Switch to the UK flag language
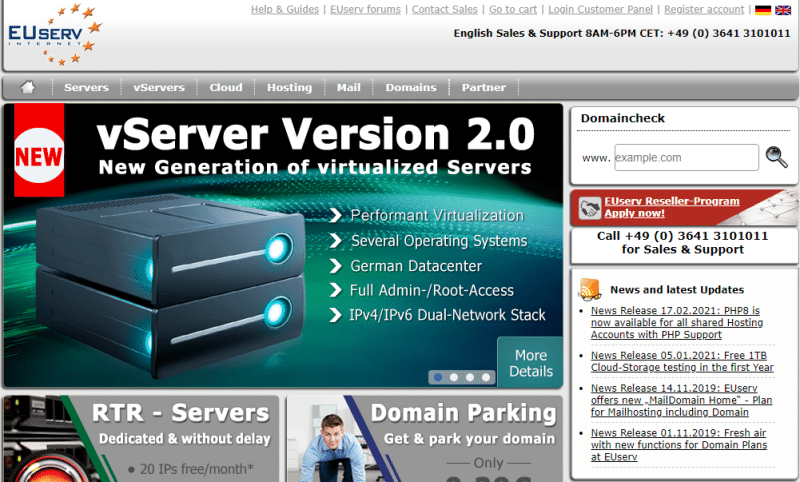The width and height of the screenshot is (800, 482). click(x=783, y=10)
